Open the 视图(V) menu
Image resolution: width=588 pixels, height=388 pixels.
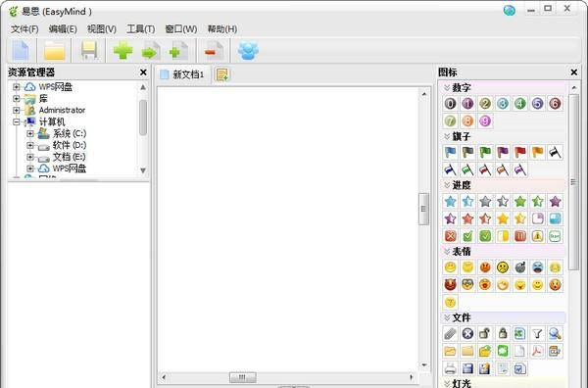tap(102, 29)
